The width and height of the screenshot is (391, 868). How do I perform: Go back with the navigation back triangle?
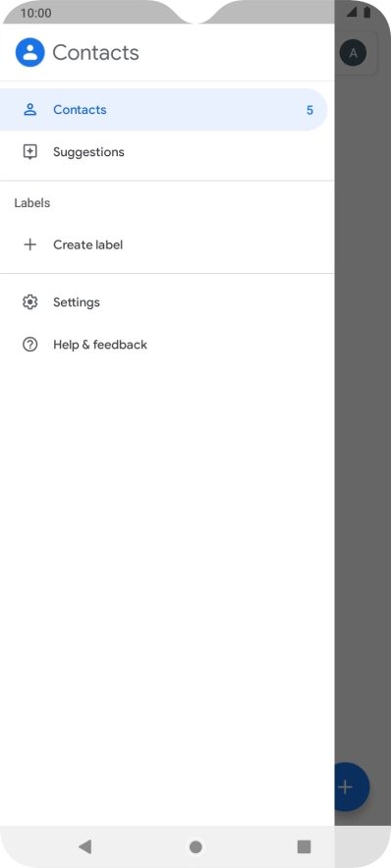tap(84, 846)
